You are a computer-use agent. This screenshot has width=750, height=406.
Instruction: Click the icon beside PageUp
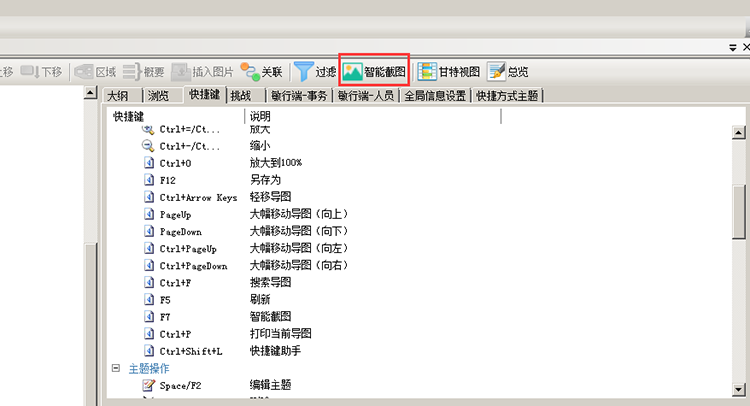point(149,214)
